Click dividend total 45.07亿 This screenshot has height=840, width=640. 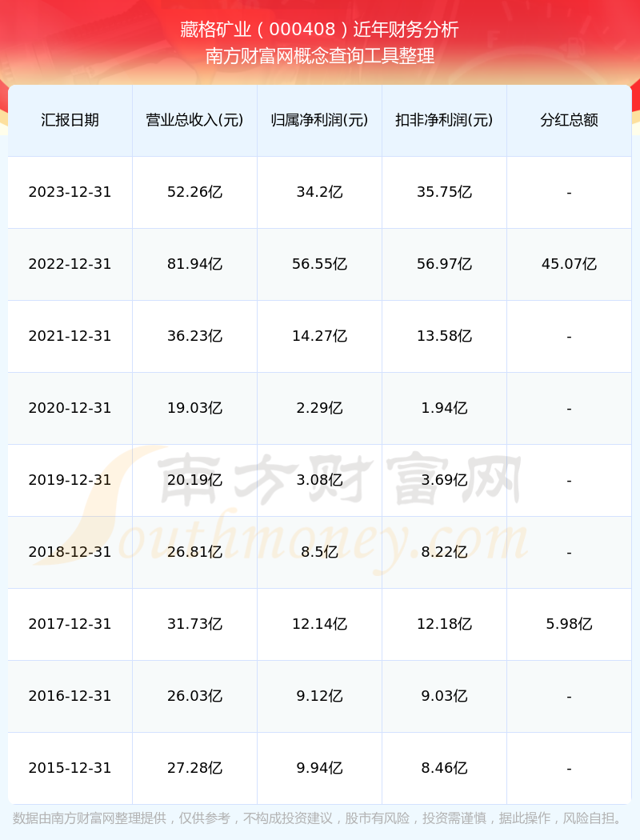pyautogui.click(x=570, y=264)
